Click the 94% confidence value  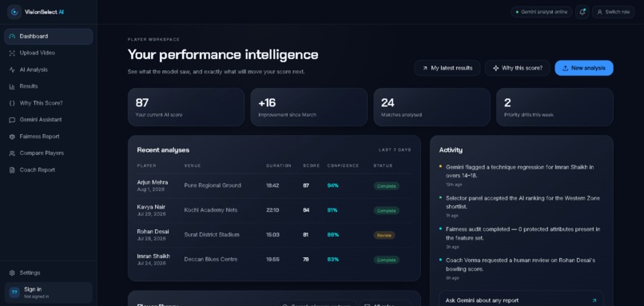332,185
